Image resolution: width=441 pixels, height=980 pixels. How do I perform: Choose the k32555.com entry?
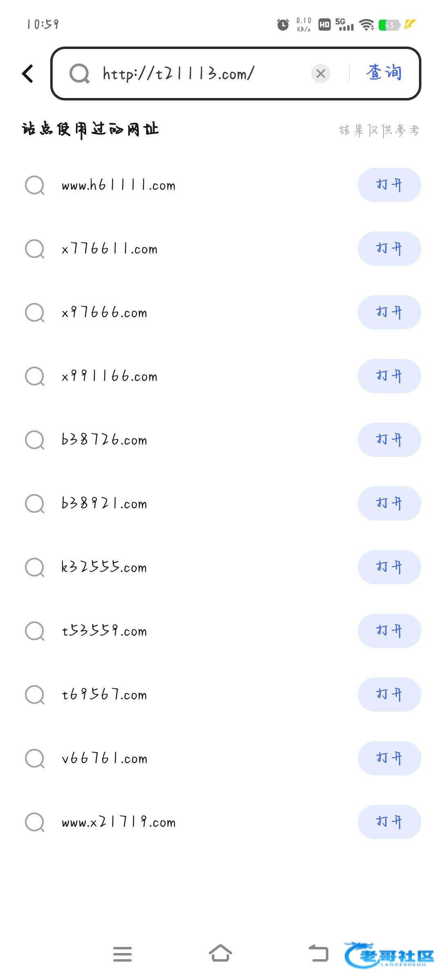104,567
